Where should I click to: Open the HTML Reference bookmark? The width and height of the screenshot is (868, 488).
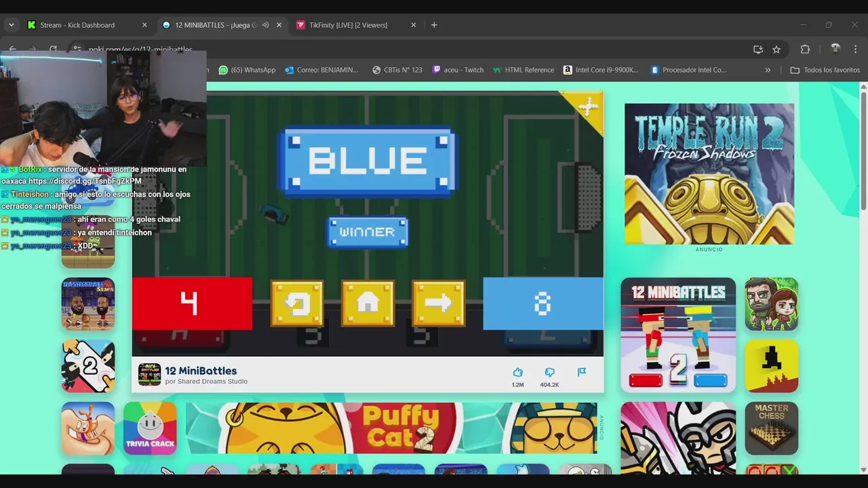(x=524, y=70)
